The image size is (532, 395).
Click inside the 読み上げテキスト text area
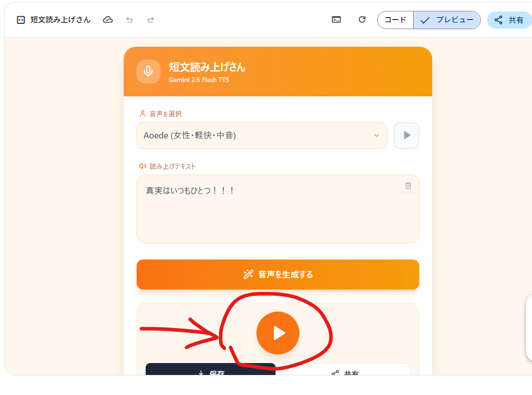click(277, 209)
